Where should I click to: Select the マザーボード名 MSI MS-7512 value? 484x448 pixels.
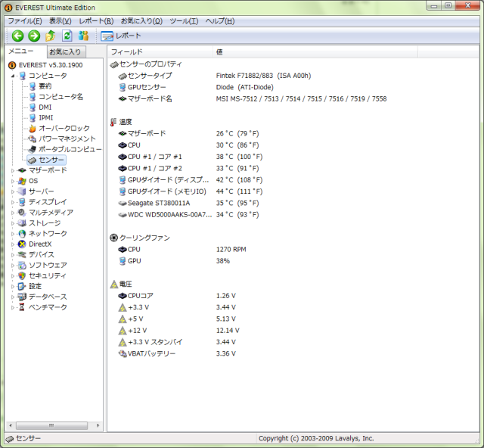click(x=301, y=99)
